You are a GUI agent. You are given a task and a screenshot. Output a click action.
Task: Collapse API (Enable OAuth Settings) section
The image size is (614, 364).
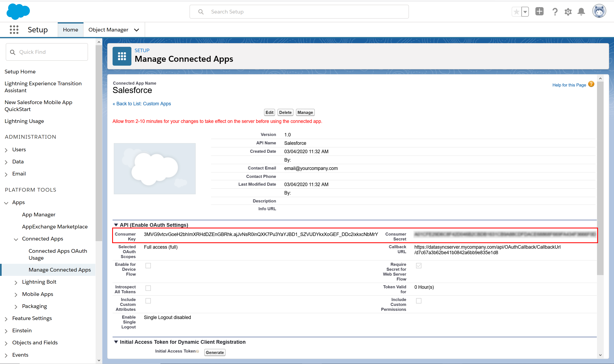pos(116,225)
